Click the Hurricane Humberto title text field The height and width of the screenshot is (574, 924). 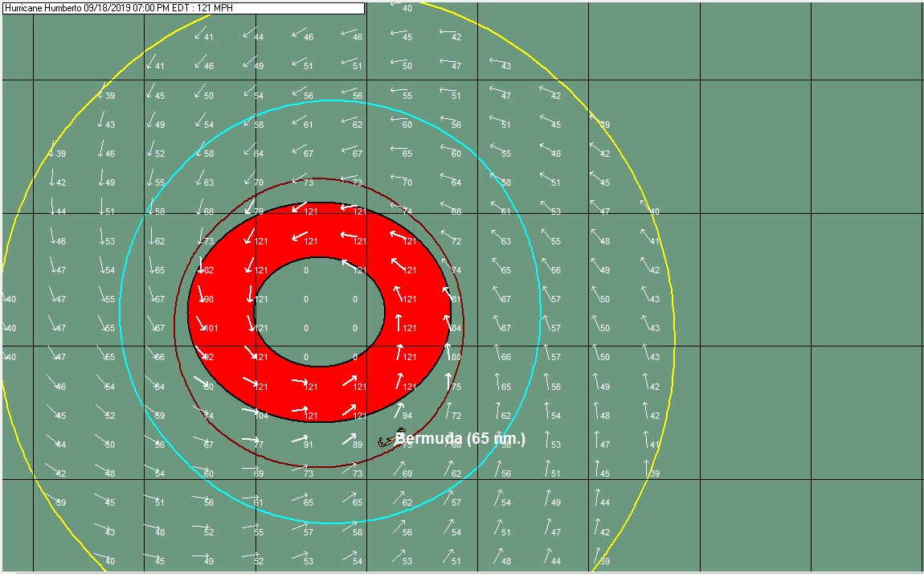tap(183, 8)
